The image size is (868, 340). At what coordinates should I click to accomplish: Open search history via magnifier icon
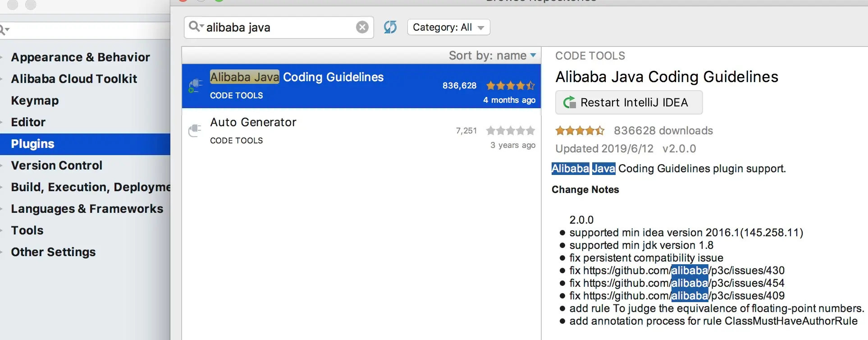click(196, 27)
